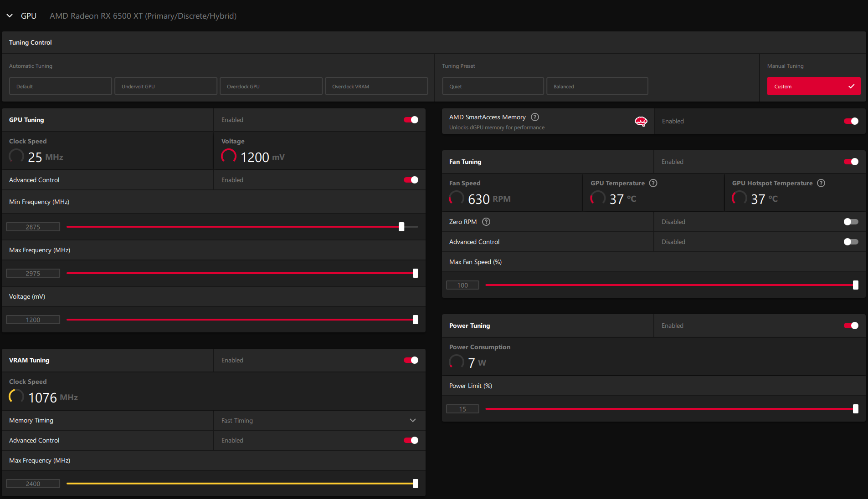The height and width of the screenshot is (499, 868).
Task: Select Default automatic tuning
Action: point(61,86)
